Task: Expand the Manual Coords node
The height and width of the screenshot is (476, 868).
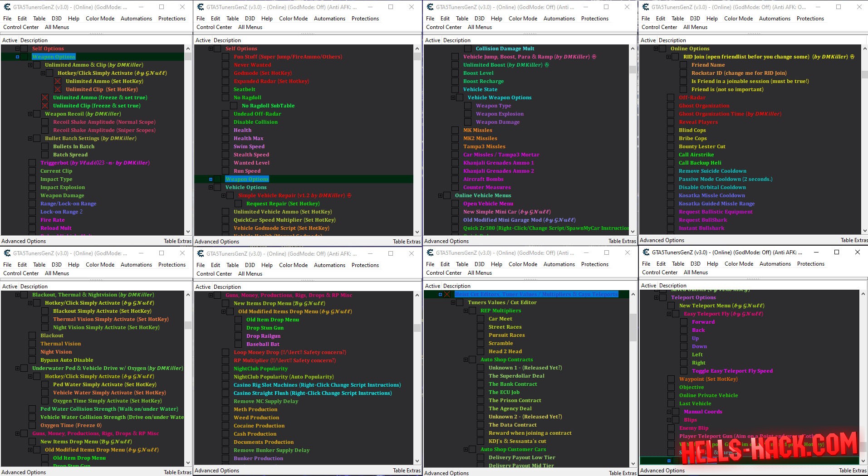Action: click(669, 412)
